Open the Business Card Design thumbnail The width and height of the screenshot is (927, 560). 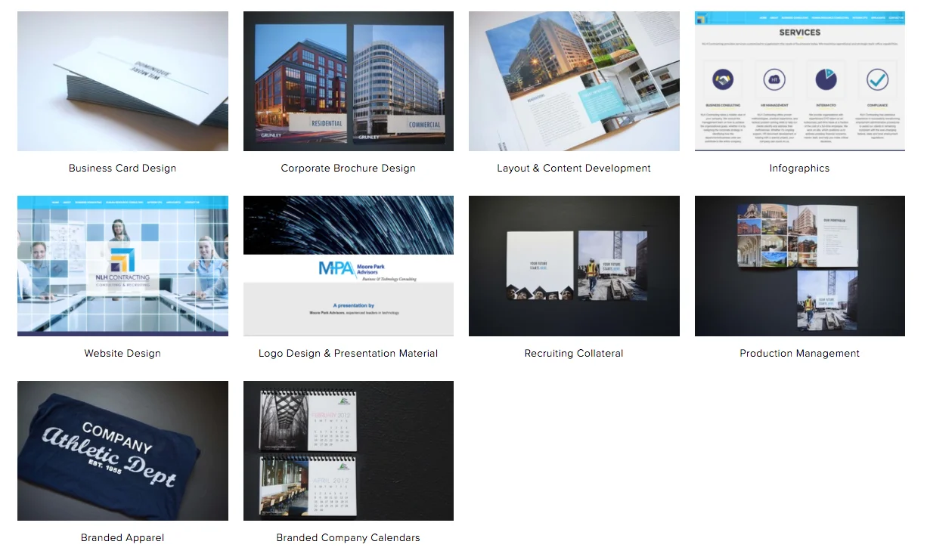pos(122,81)
